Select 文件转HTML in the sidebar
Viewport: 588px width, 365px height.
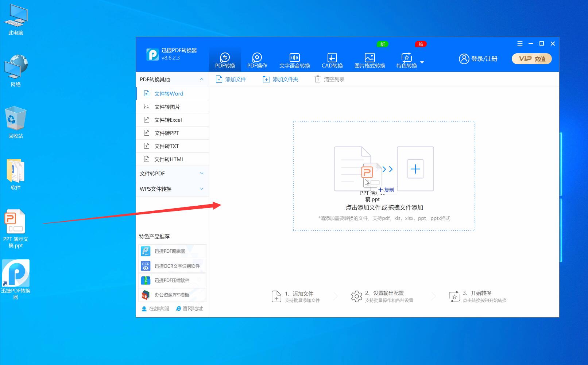[x=173, y=159]
